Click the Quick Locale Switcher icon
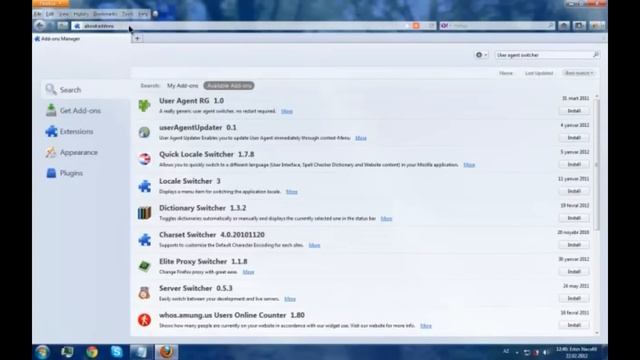 click(x=144, y=159)
